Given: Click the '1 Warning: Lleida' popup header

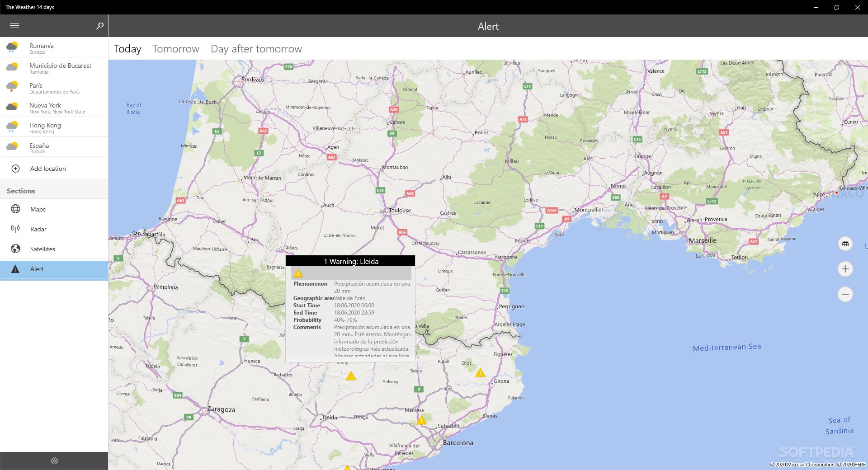Looking at the screenshot, I should click(x=350, y=261).
